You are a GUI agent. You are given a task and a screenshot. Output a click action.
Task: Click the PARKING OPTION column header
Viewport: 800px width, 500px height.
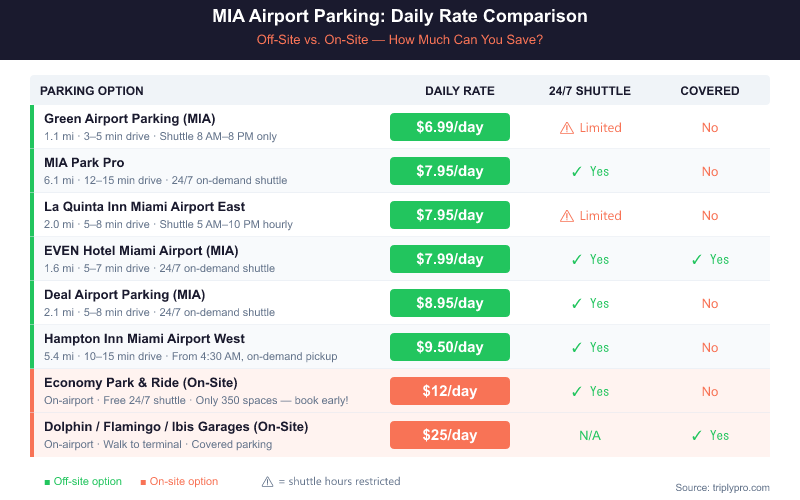tap(92, 91)
